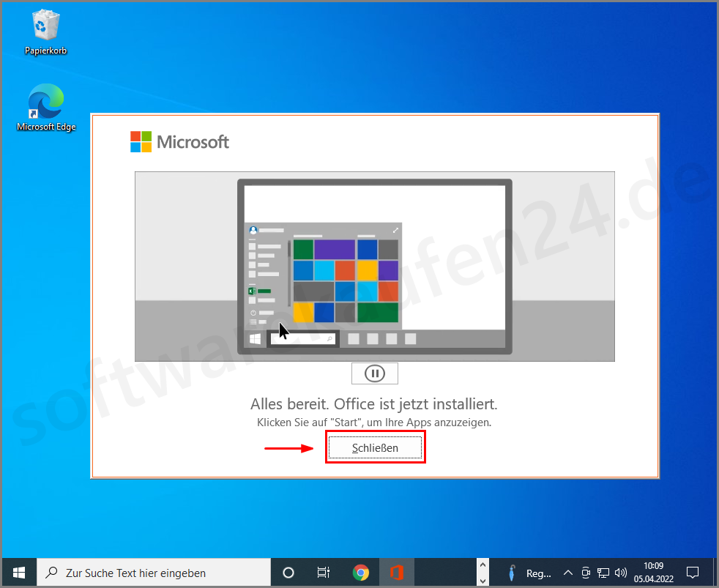Click the Meet Now camera tray icon

point(586,573)
